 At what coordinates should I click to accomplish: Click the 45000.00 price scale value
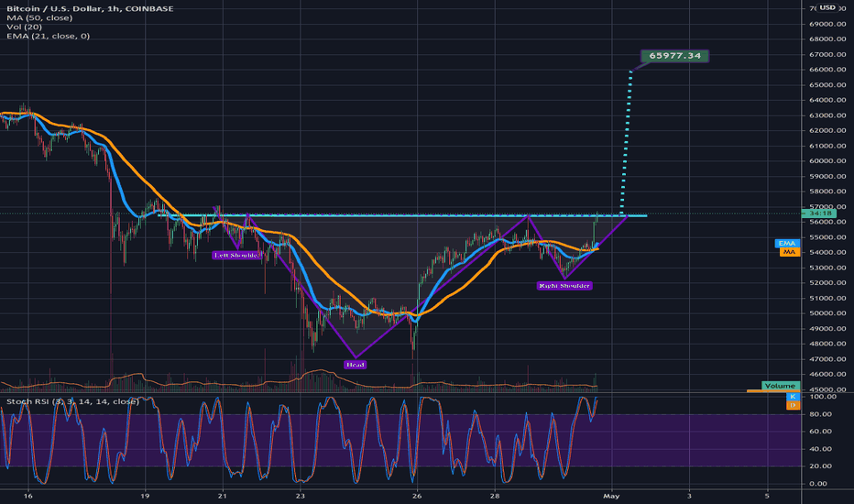pyautogui.click(x=827, y=389)
